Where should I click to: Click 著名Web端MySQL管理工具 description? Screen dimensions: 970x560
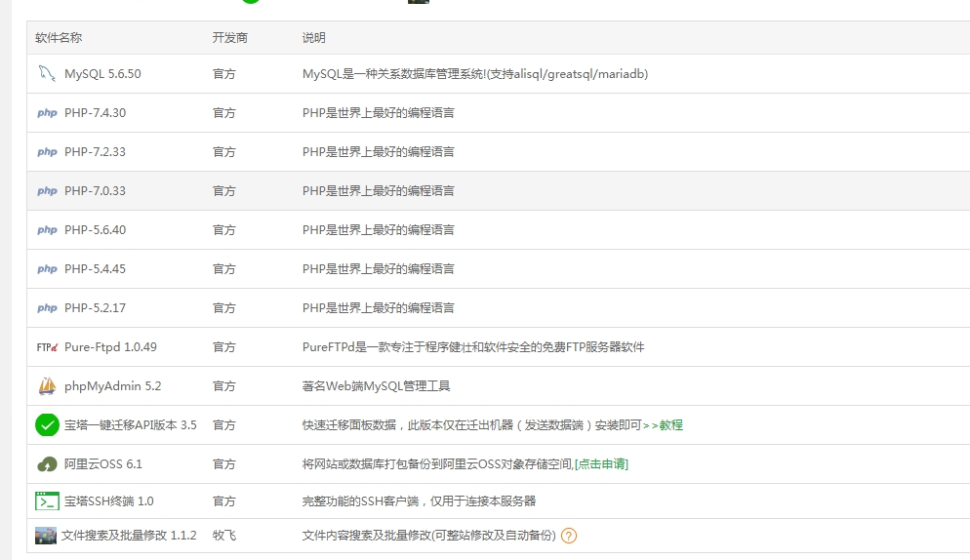(376, 386)
